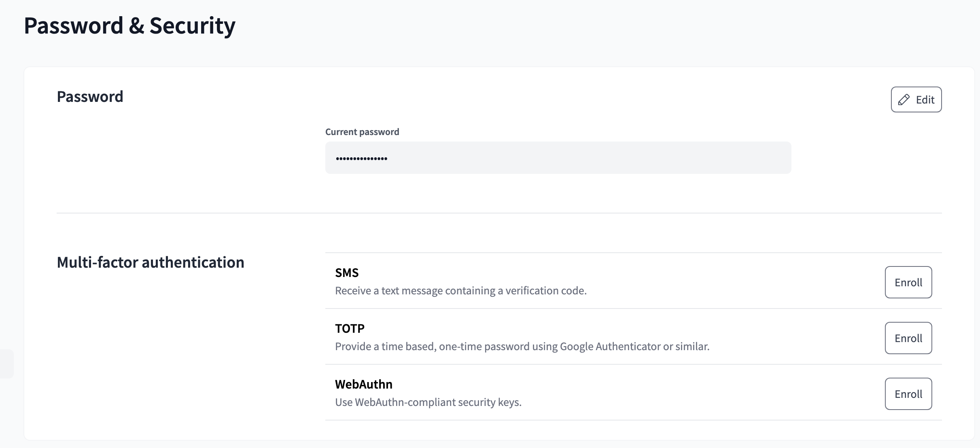
Task: Click the TOTP Google Authenticator description
Action: [522, 346]
